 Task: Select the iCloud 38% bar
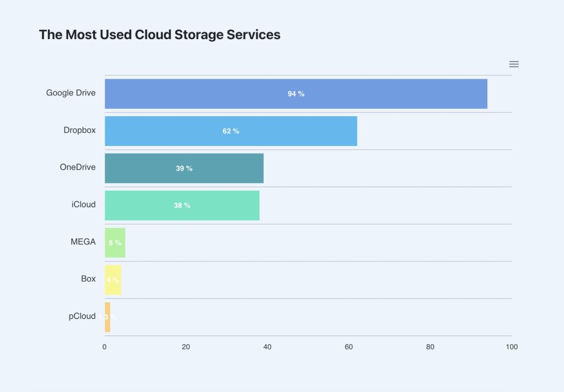click(182, 205)
